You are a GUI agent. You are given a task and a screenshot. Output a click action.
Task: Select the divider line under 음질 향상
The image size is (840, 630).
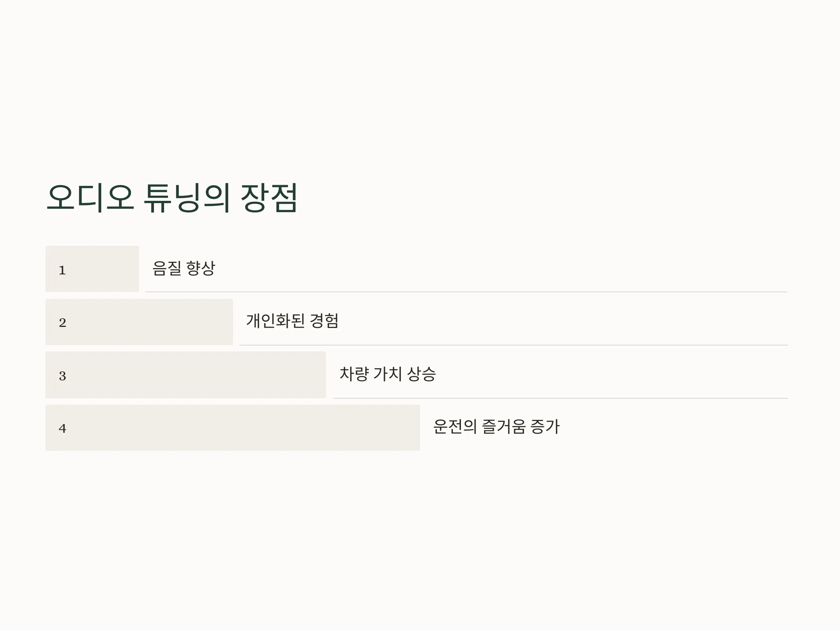tap(466, 292)
